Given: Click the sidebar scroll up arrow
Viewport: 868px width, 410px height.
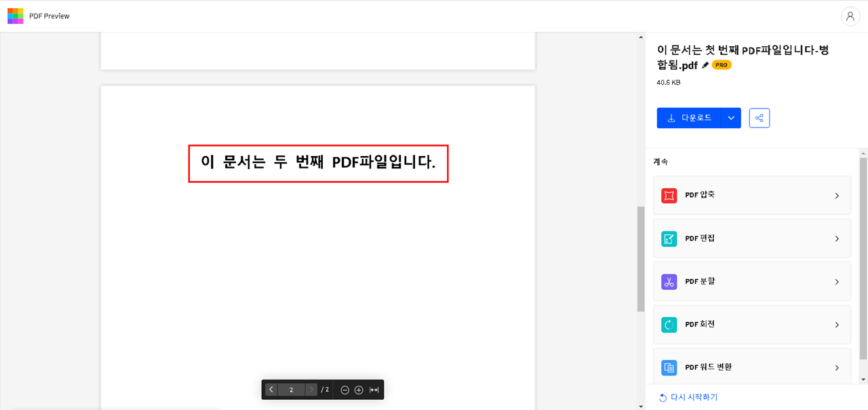Looking at the screenshot, I should pos(863,153).
